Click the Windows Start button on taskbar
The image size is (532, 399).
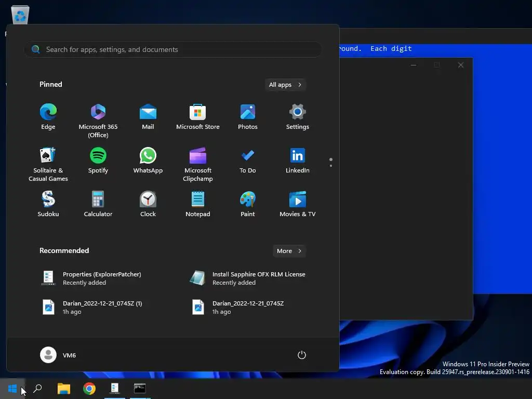(x=12, y=389)
